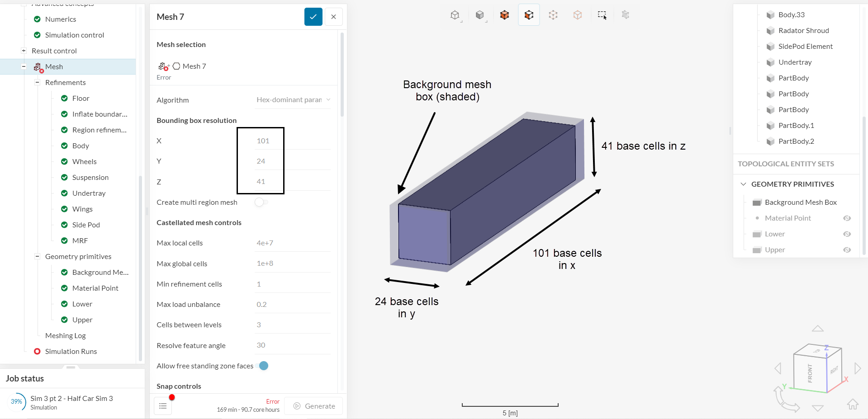Rotate view left with left arrow
This screenshot has height=419, width=868.
click(x=778, y=368)
